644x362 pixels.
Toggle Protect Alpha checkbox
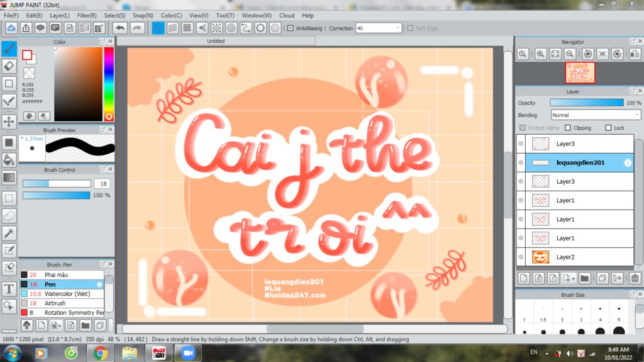point(523,128)
